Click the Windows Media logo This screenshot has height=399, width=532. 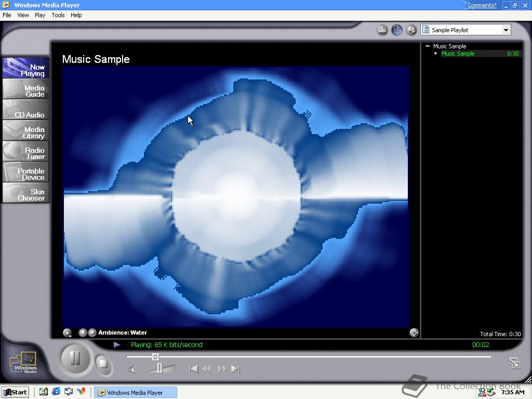coord(24,363)
